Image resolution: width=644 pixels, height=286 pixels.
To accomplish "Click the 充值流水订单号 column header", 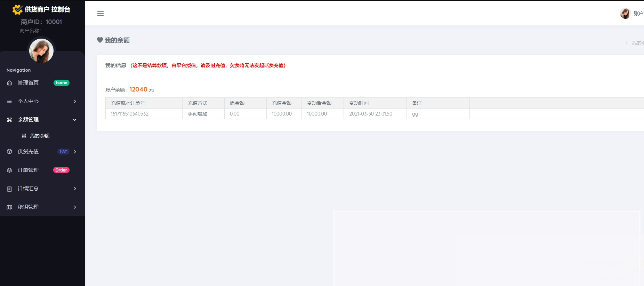I will (x=128, y=103).
